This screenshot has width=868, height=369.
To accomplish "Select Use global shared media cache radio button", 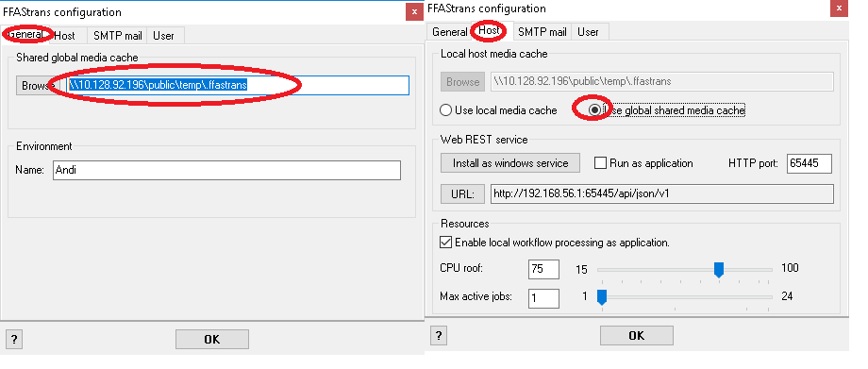I will coord(667,110).
